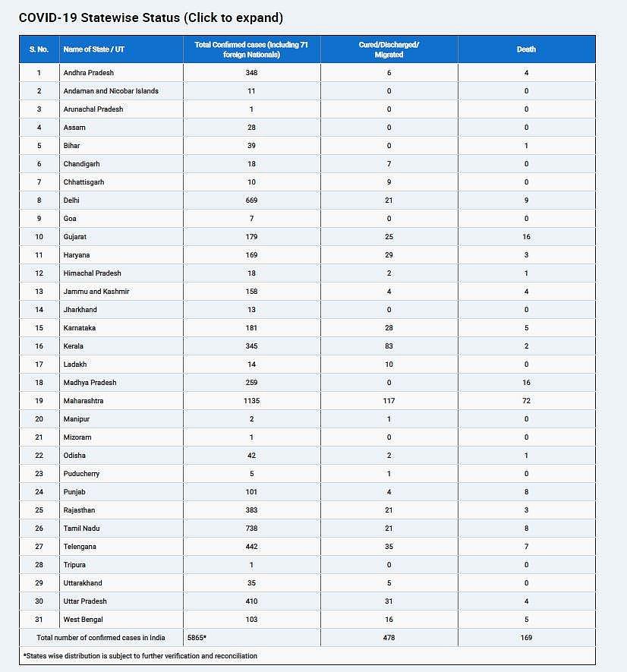Click the Cured/Discharged/Migrated column header
Screen dimensions: 627x672
[389, 49]
